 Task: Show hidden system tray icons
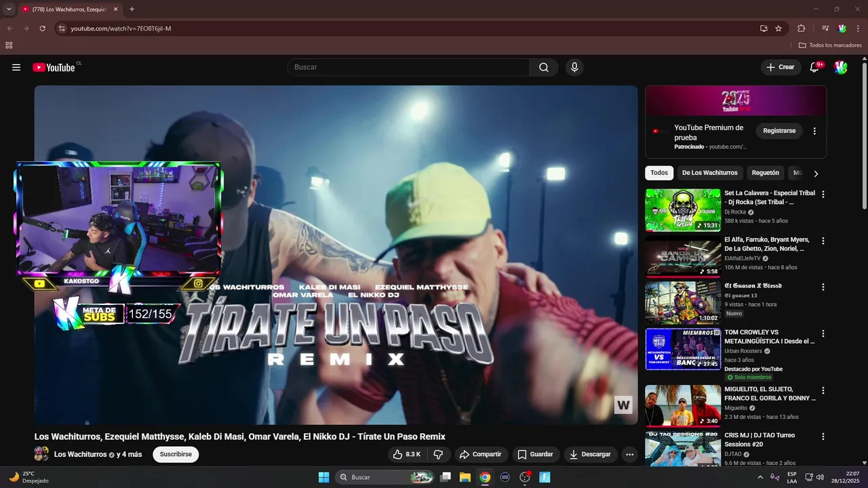(x=760, y=477)
